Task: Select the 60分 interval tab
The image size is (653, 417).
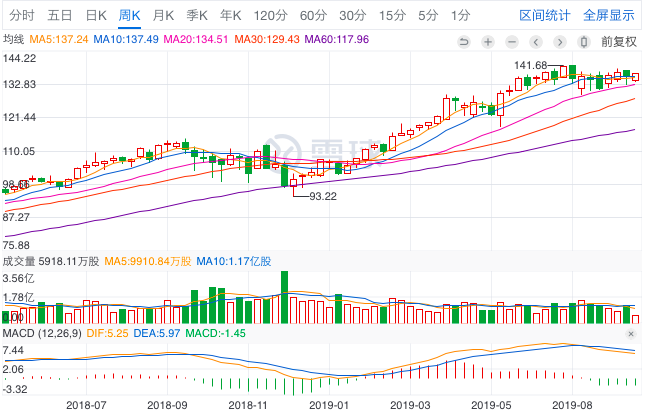Action: [314, 16]
